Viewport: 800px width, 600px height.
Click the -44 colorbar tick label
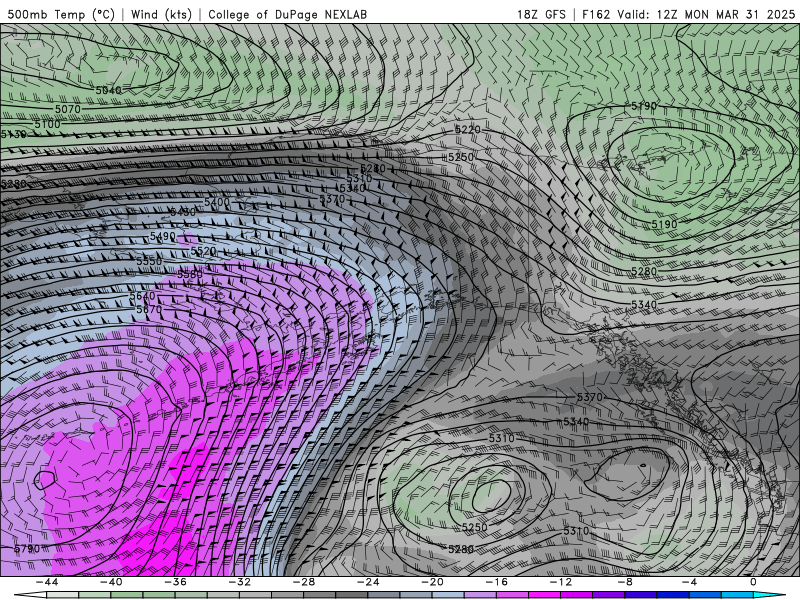point(47,582)
